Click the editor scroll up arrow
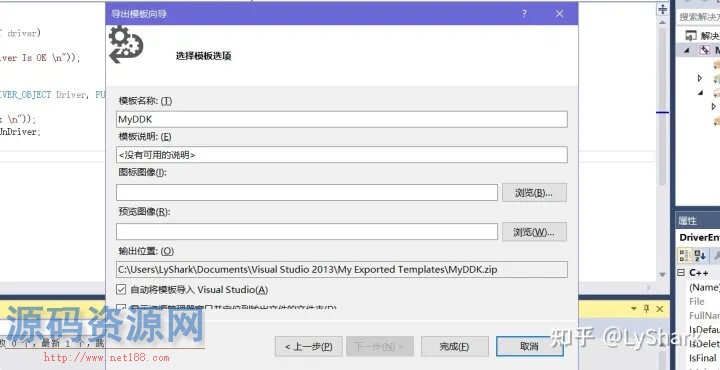 point(662,22)
